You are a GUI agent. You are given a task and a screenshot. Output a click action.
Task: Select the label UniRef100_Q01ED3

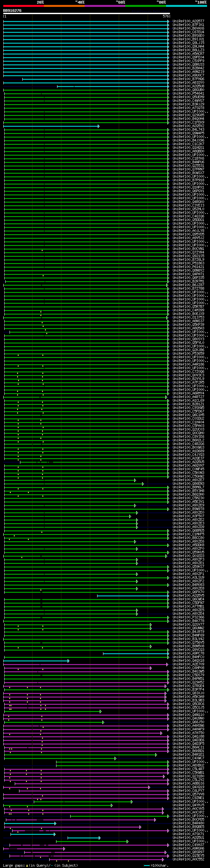(x=188, y=556)
